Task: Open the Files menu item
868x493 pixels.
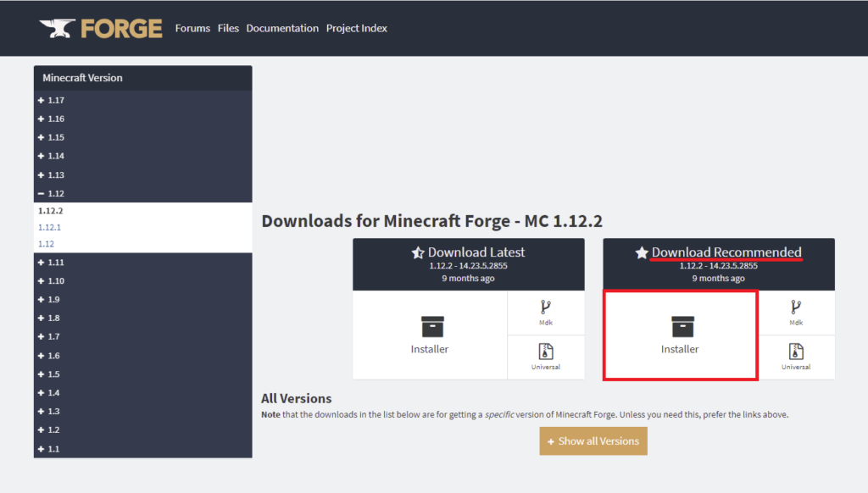Action: tap(228, 28)
